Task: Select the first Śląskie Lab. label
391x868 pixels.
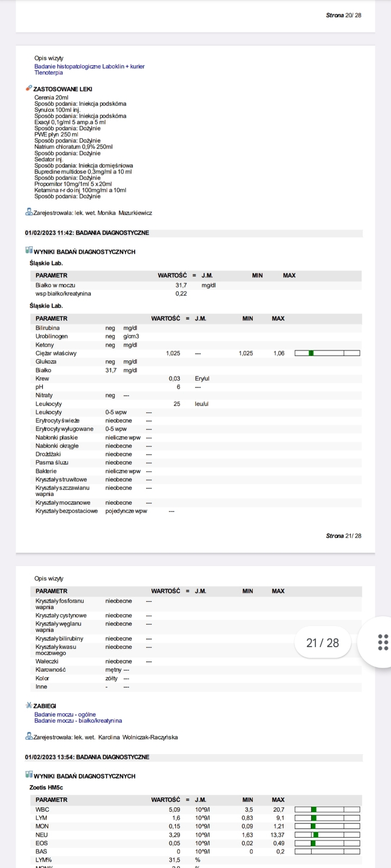Action: coord(46,263)
